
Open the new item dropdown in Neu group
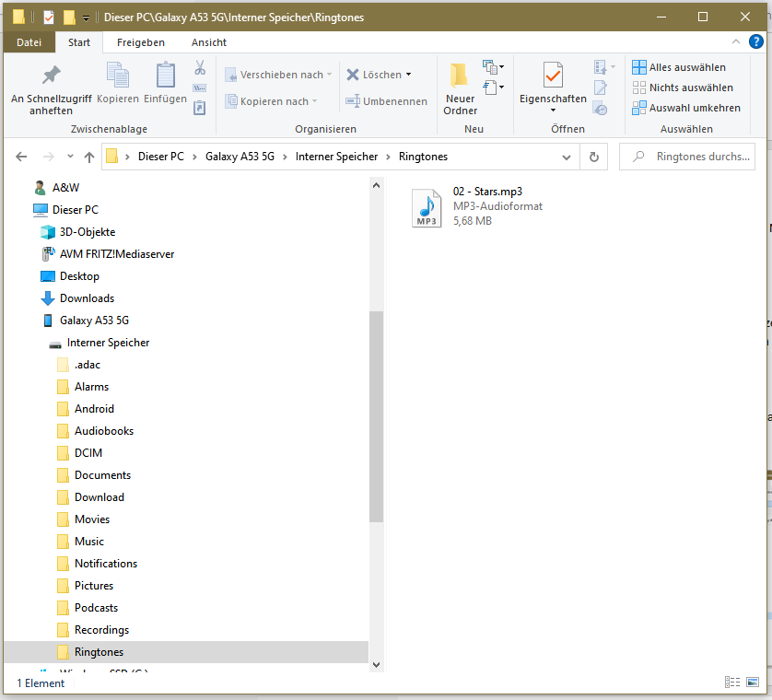click(x=494, y=66)
